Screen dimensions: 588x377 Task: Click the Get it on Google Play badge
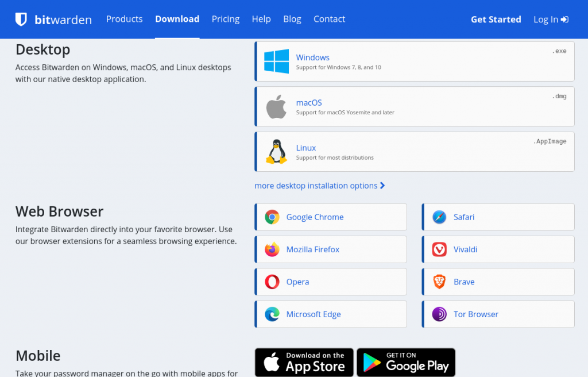406,363
